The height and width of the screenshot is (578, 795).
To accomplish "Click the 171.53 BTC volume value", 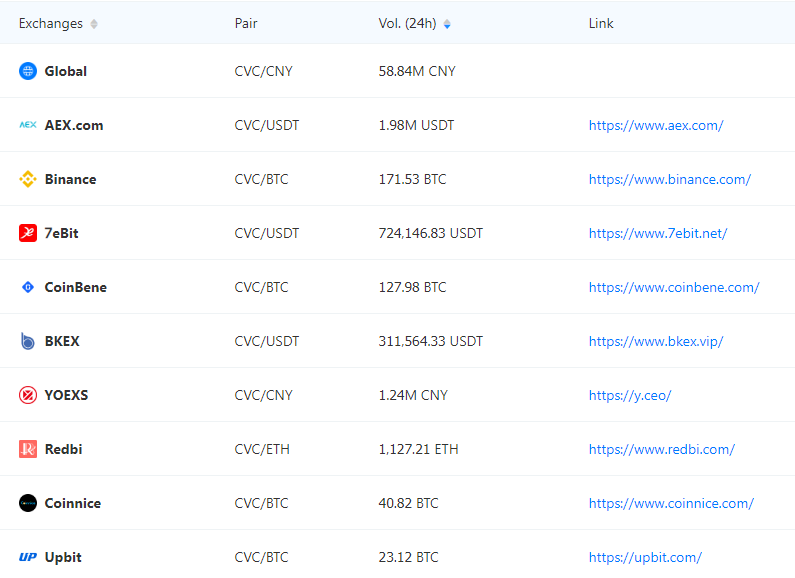I will pyautogui.click(x=412, y=179).
